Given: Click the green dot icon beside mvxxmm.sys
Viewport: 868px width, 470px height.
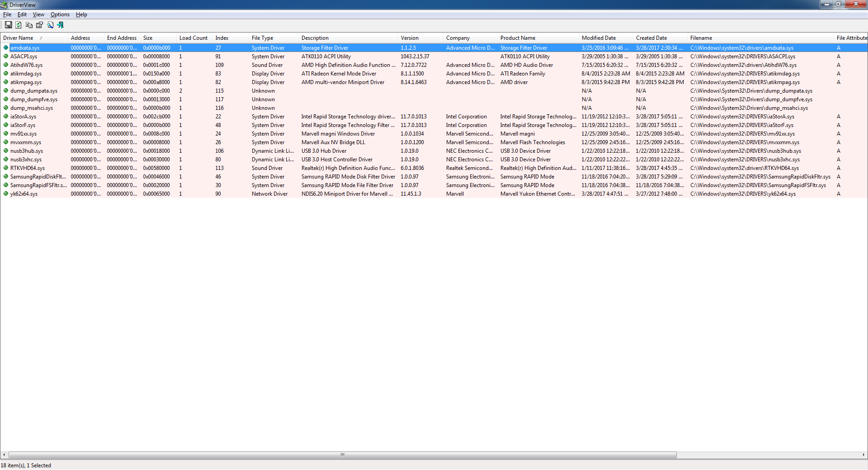Looking at the screenshot, I should point(6,142).
